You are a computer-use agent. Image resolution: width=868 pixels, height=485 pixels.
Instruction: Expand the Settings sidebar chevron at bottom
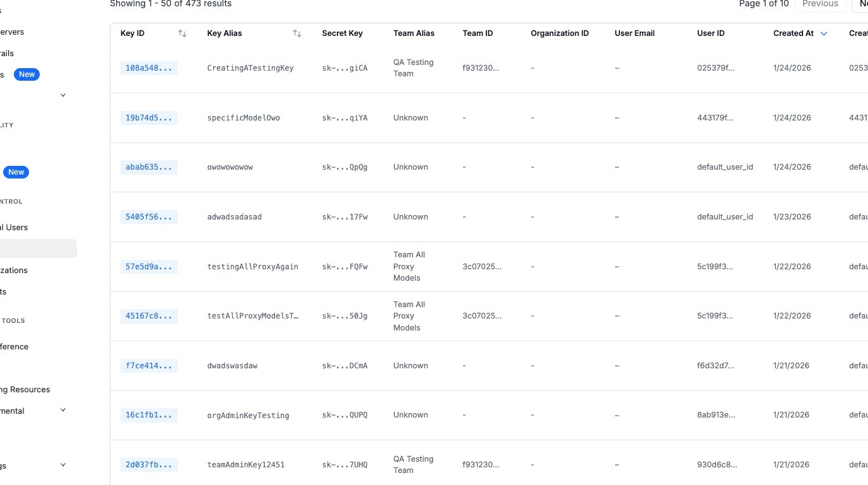62,465
